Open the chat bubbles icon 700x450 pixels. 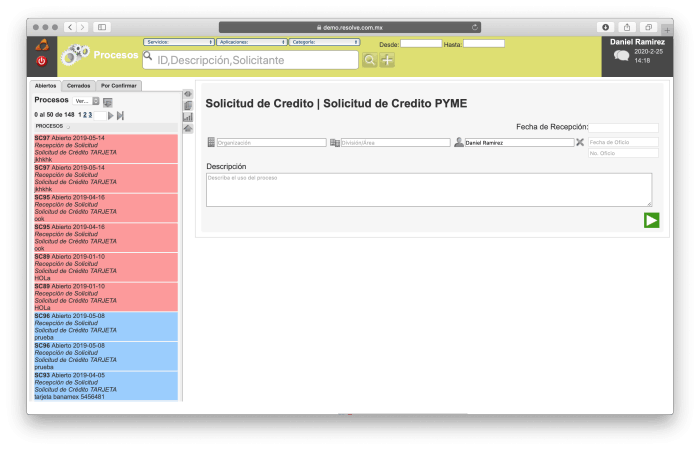pos(622,56)
